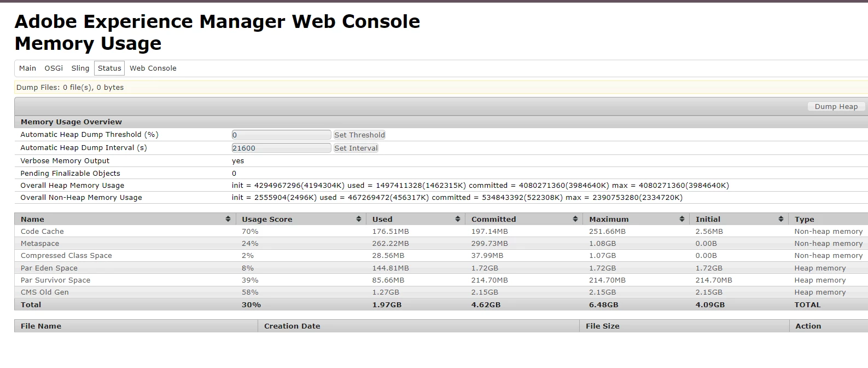This screenshot has height=368, width=868.
Task: Click Adobe Experience Manager Web Console title
Action: pyautogui.click(x=217, y=21)
